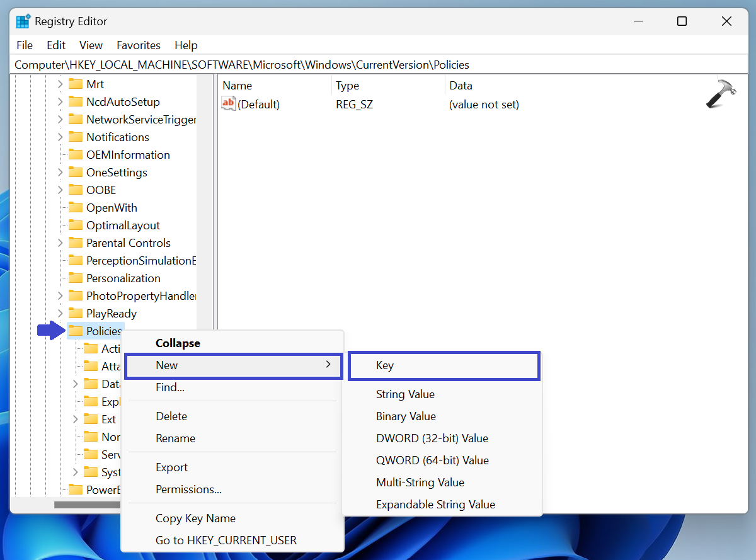
Task: Click the OptimalLayout folder icon
Action: tap(76, 225)
